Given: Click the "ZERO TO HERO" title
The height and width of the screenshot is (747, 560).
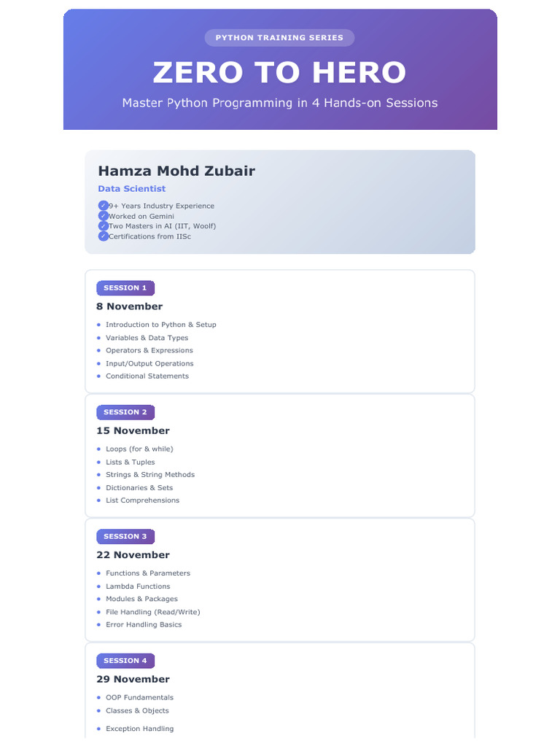Looking at the screenshot, I should pos(279,73).
